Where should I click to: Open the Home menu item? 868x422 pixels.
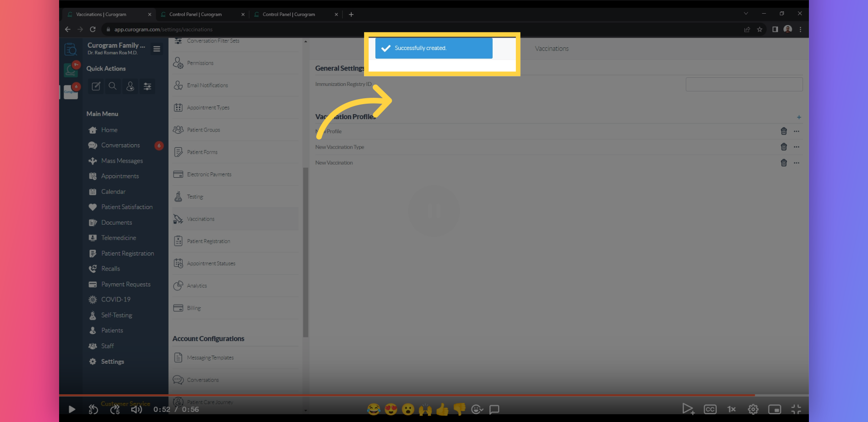(x=109, y=130)
